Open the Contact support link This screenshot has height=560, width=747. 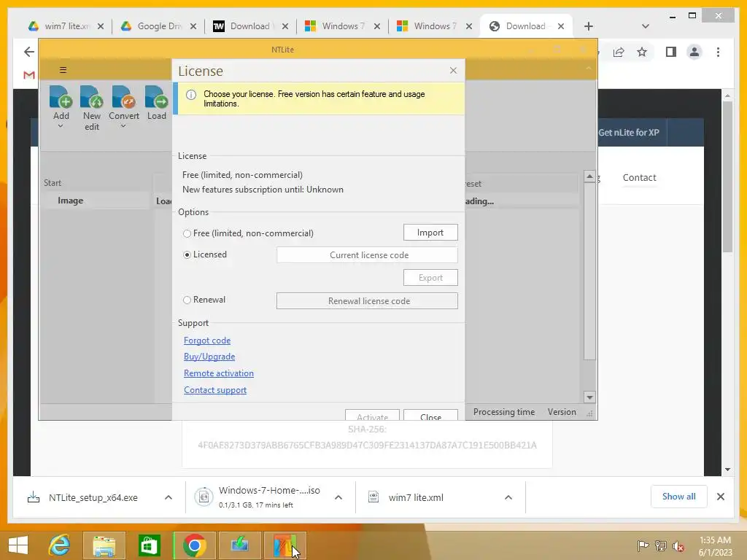[215, 390]
